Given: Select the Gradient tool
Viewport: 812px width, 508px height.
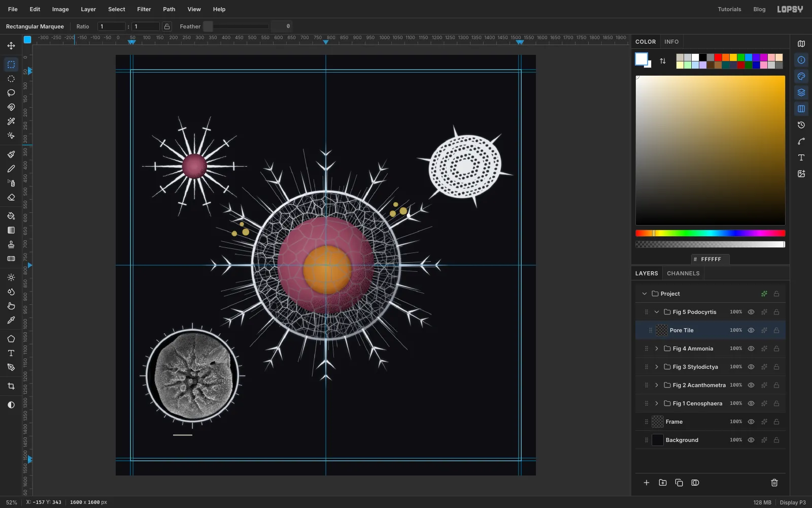Looking at the screenshot, I should pyautogui.click(x=11, y=230).
